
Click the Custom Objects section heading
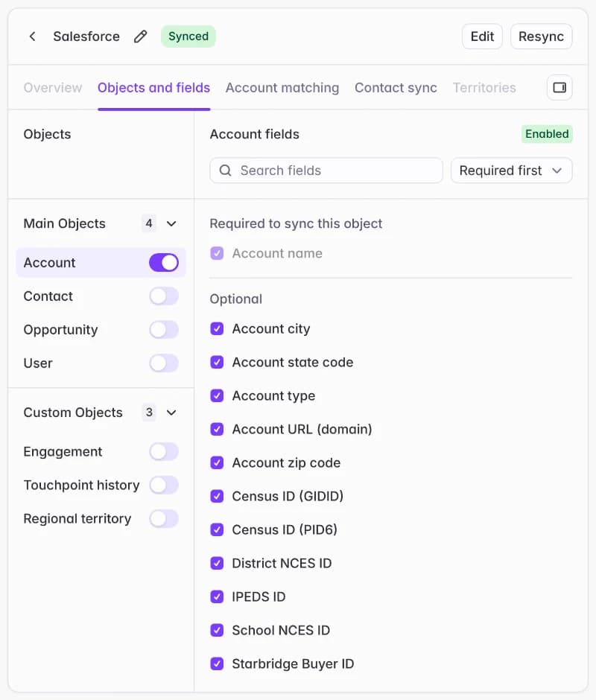[x=73, y=413]
